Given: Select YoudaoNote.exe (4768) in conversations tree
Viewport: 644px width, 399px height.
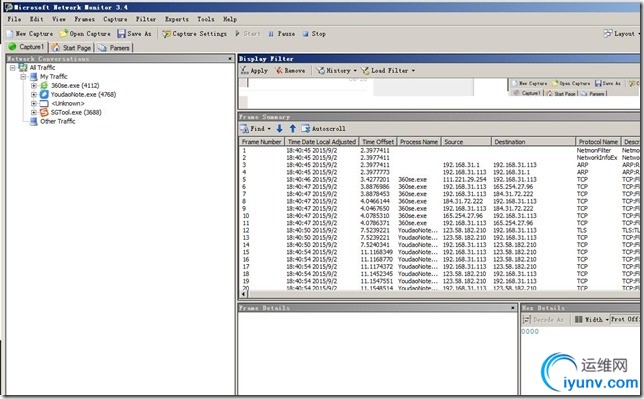Looking at the screenshot, I should click(83, 95).
